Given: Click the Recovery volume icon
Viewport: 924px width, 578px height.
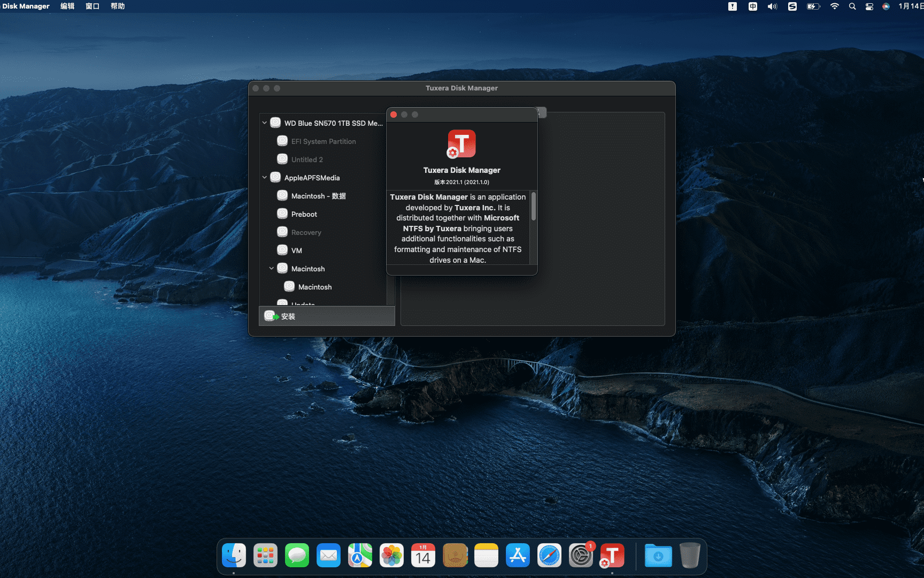Looking at the screenshot, I should click(x=282, y=232).
